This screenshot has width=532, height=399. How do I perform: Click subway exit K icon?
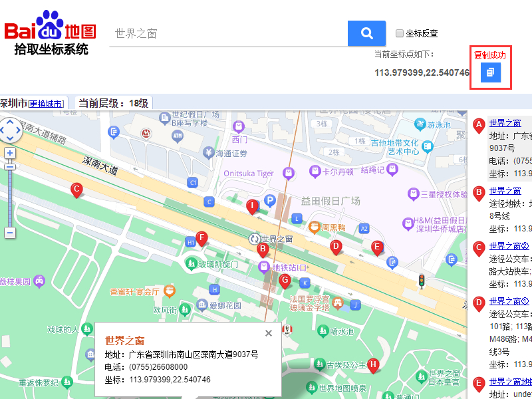pyautogui.click(x=305, y=283)
